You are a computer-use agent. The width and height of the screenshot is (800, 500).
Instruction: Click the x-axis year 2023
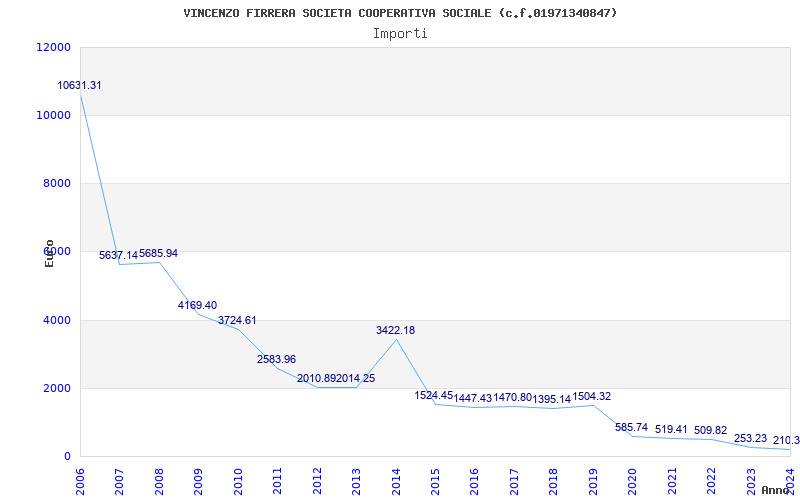pyautogui.click(x=752, y=482)
